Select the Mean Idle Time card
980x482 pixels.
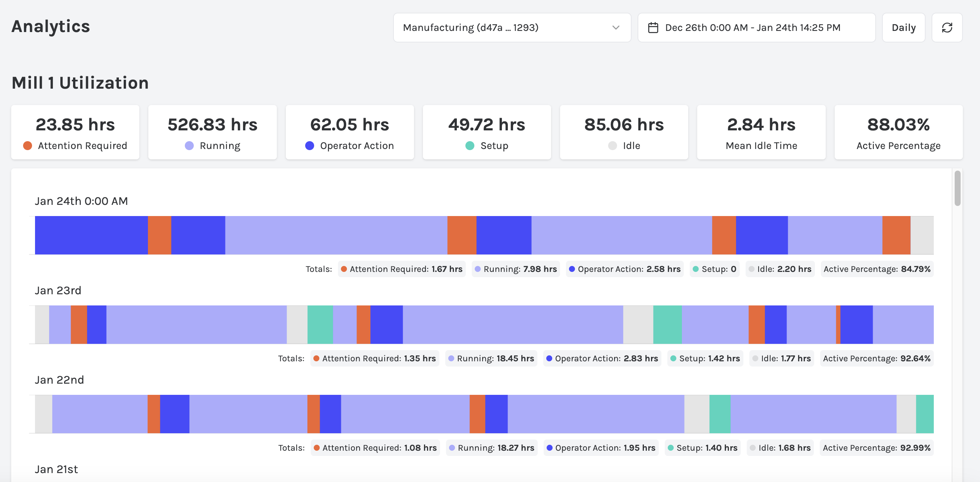coord(761,132)
